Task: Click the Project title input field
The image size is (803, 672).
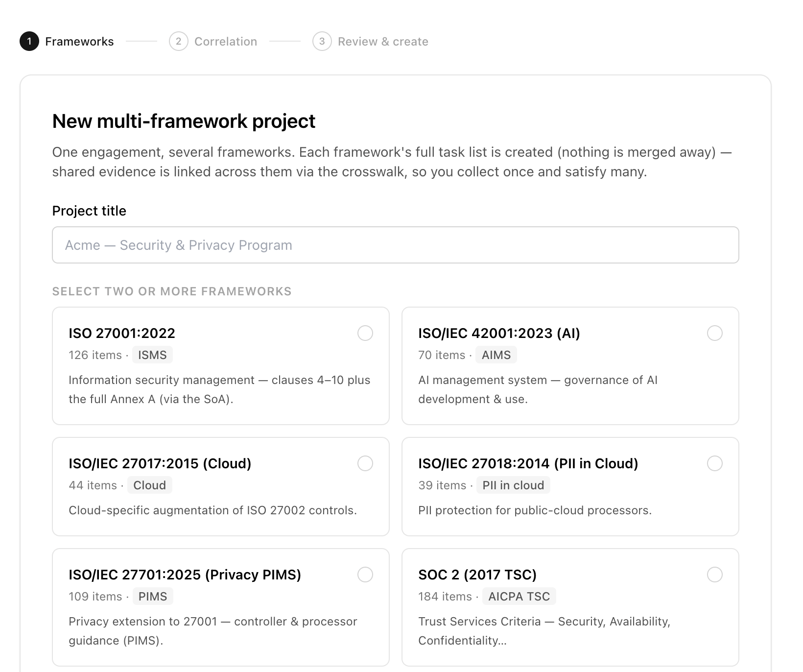Action: tap(396, 245)
